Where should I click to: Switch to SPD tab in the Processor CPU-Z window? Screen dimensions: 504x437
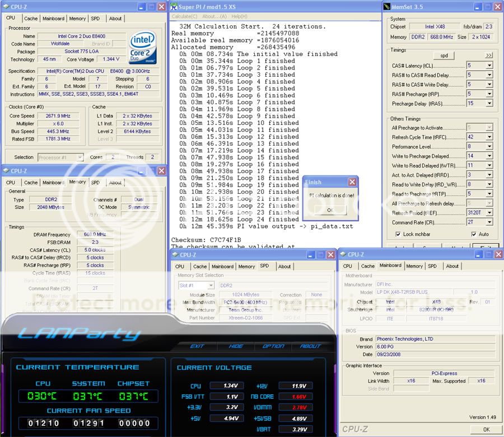(x=95, y=18)
